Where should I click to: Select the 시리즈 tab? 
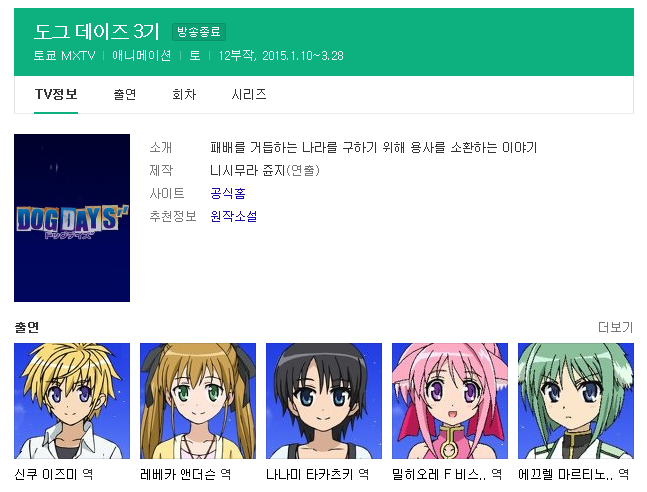pos(249,95)
